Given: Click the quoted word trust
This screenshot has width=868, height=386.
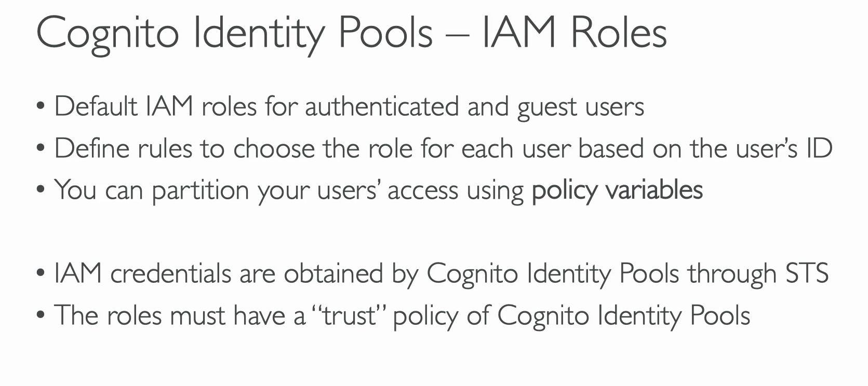Looking at the screenshot, I should click(349, 315).
